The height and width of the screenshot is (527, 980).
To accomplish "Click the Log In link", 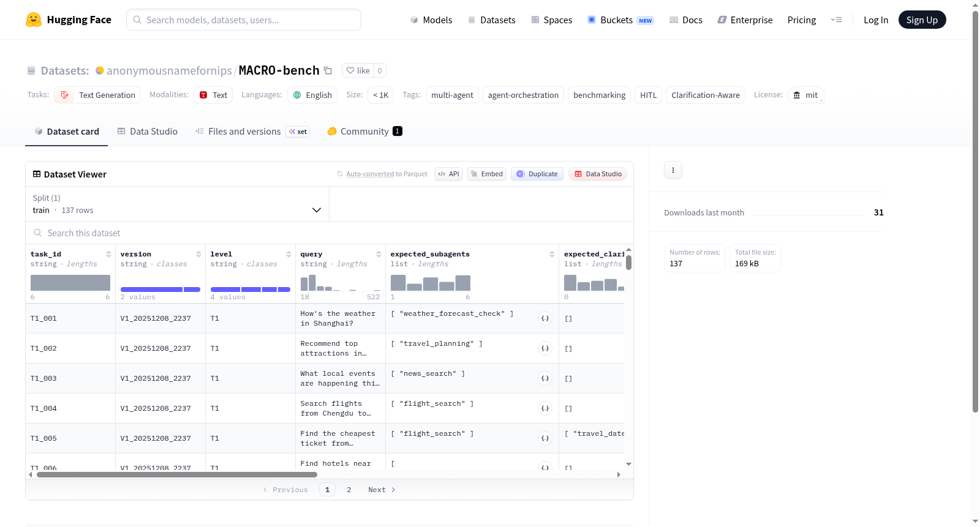I will click(x=876, y=20).
